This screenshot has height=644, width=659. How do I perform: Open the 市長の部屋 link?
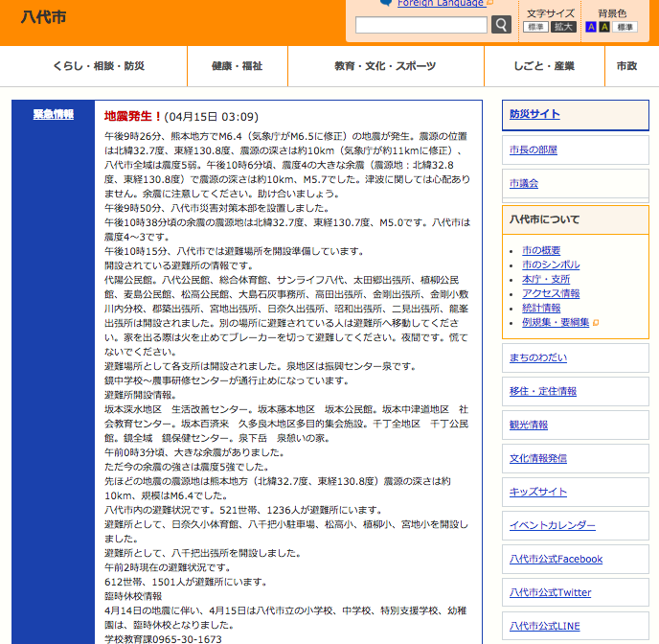pyautogui.click(x=534, y=149)
